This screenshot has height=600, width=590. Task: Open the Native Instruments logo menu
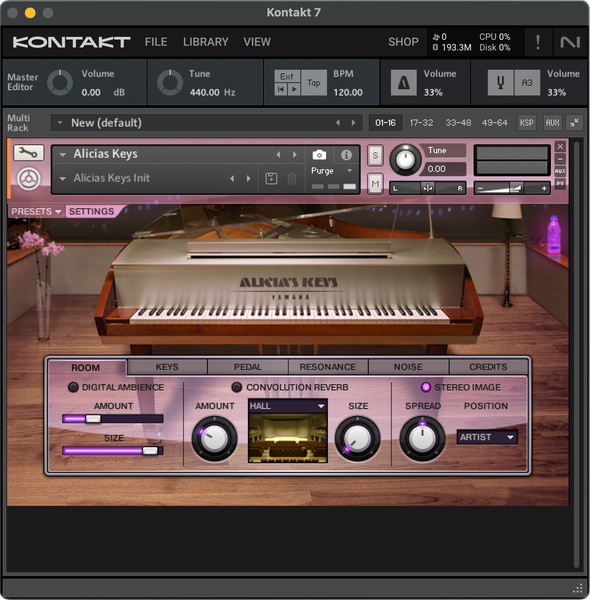tap(570, 42)
